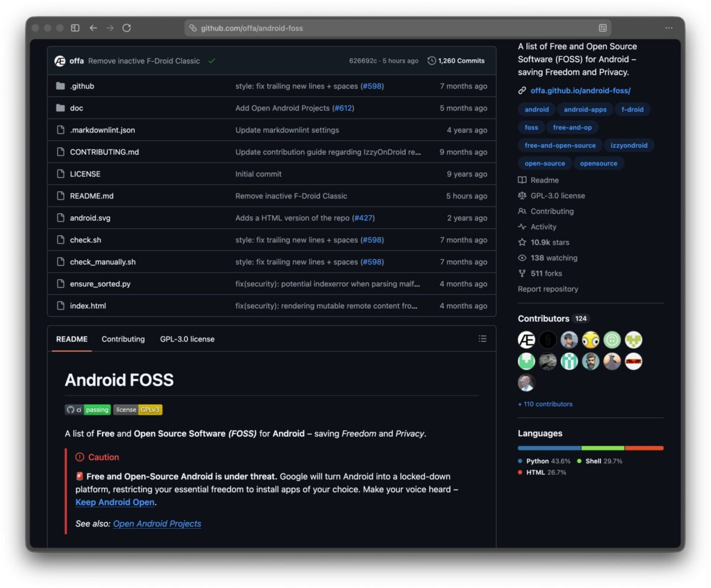Click Python 43.6% language entry
711x588 pixels.
coord(544,461)
